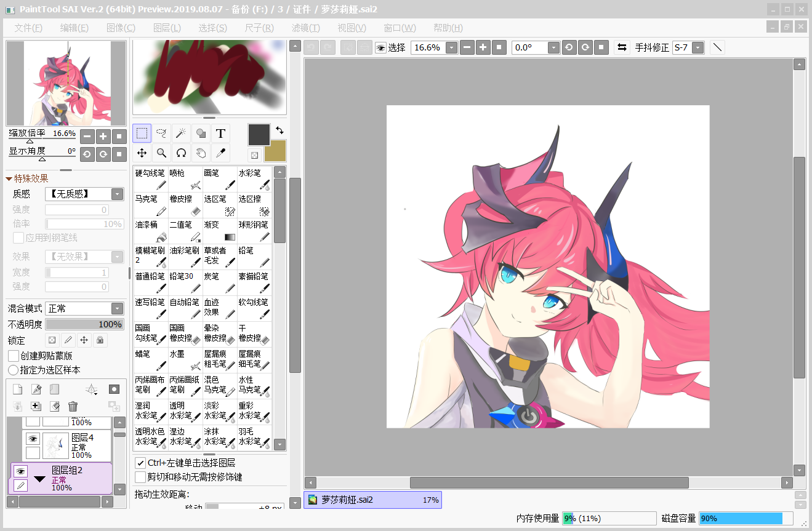812x531 pixels.
Task: Open the 手抖修正 stabilizer S-7 dropdown
Action: [697, 47]
